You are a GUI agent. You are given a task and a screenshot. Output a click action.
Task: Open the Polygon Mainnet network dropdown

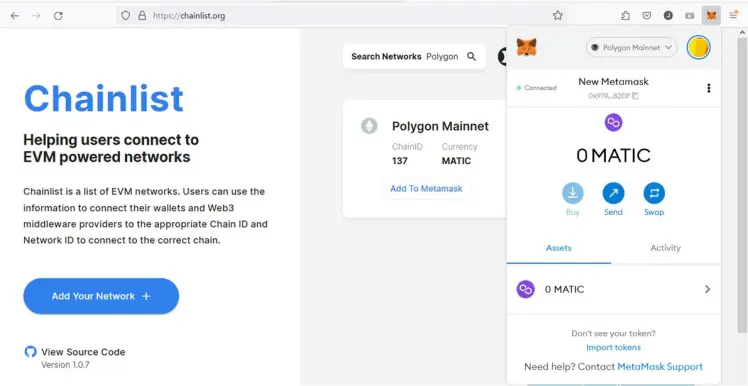tap(632, 47)
